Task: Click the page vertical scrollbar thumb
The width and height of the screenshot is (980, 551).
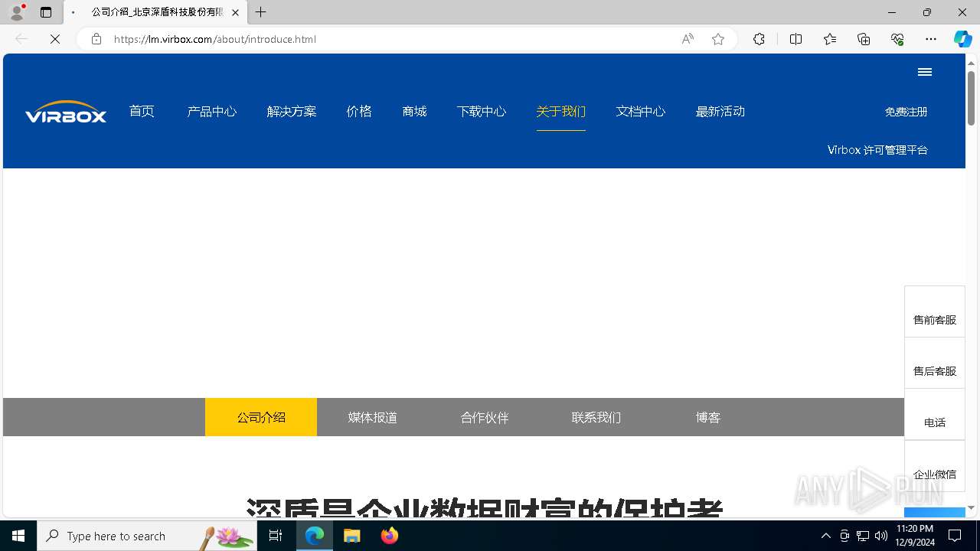Action: (972, 98)
